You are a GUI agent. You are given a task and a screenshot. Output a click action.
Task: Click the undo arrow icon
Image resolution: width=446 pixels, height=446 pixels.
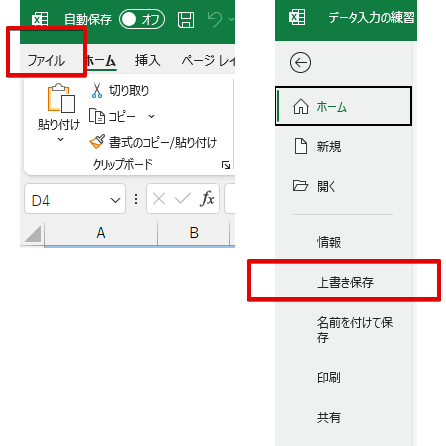(x=215, y=19)
